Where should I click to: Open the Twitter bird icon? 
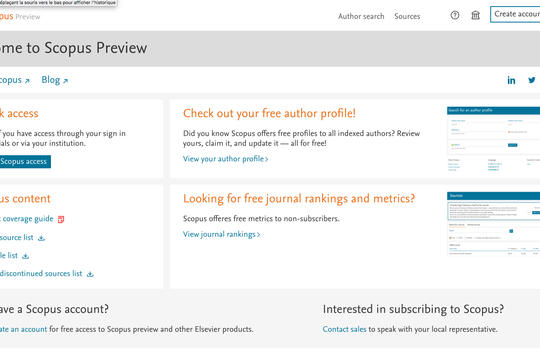[532, 80]
